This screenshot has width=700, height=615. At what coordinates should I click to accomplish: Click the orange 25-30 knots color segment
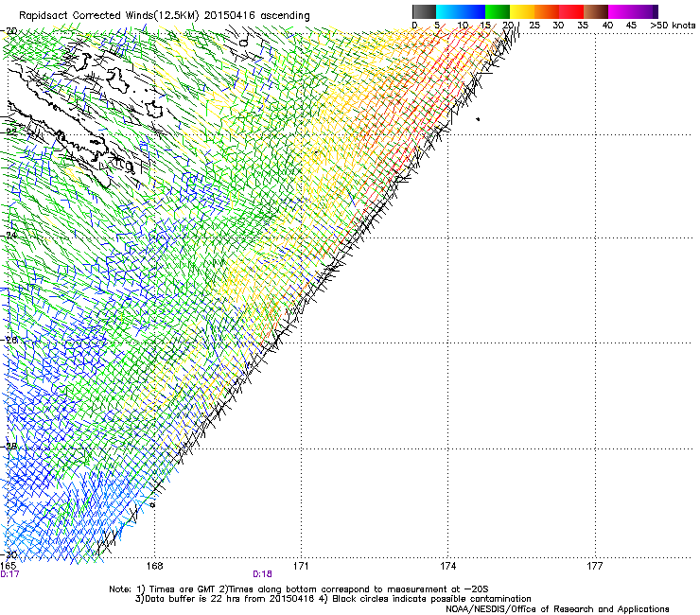click(547, 11)
